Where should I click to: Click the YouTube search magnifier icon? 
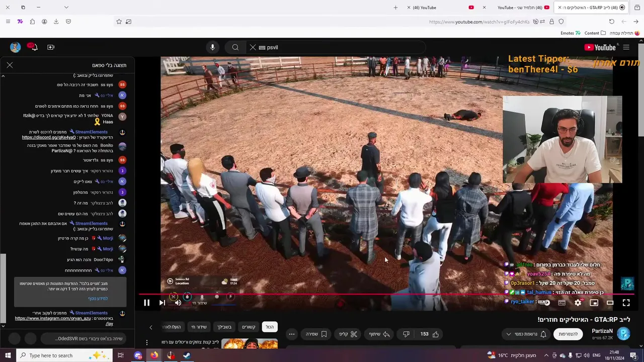[235, 47]
